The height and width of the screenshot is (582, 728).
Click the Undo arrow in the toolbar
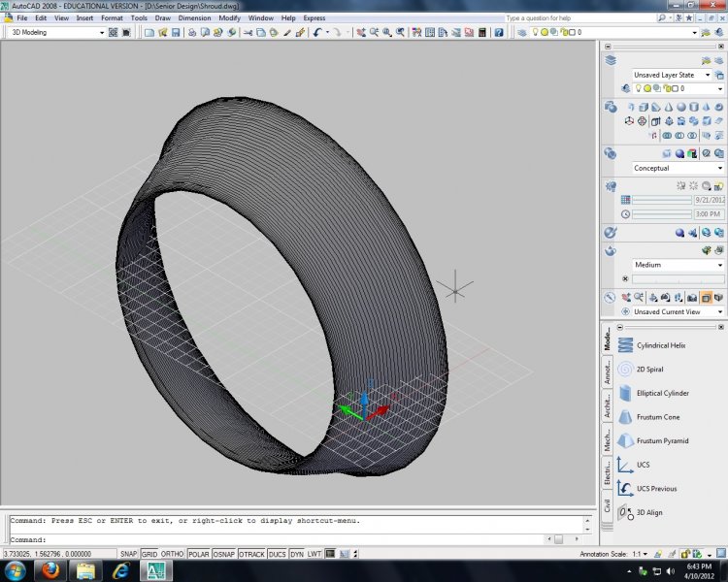pyautogui.click(x=317, y=32)
